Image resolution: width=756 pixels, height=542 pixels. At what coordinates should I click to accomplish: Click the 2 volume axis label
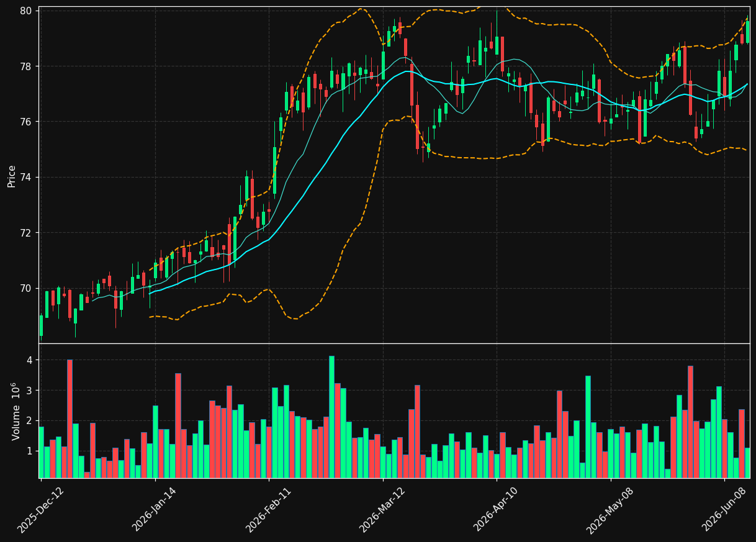[30, 421]
